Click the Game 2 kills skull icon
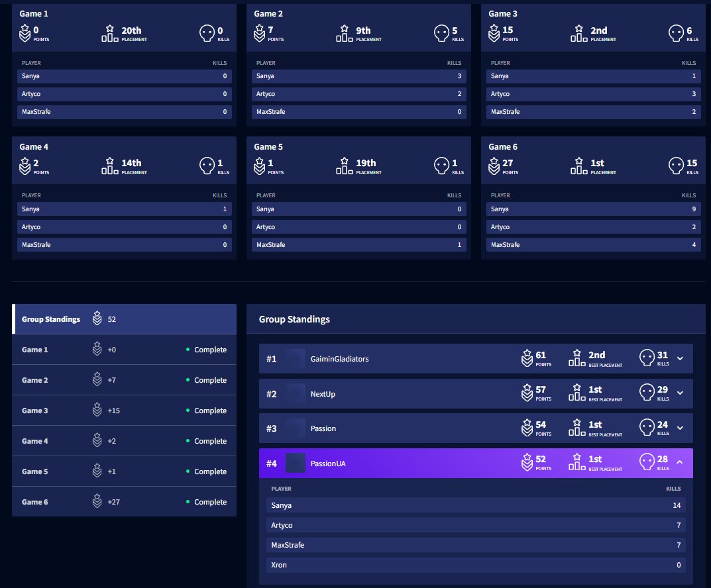The height and width of the screenshot is (588, 711). tap(442, 33)
